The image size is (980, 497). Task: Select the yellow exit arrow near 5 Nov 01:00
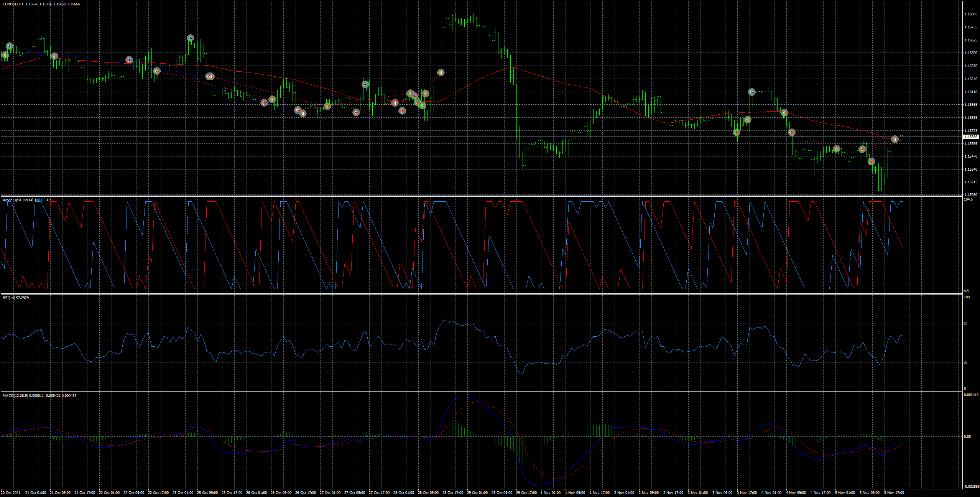coord(837,149)
